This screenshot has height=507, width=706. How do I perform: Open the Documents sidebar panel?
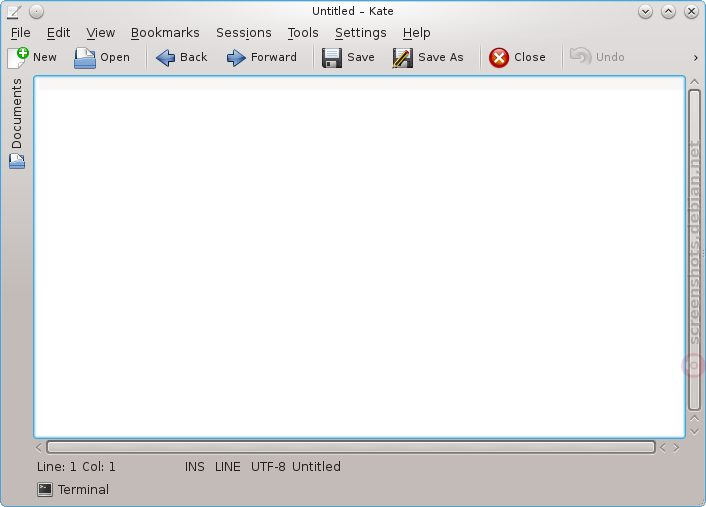coord(17,123)
